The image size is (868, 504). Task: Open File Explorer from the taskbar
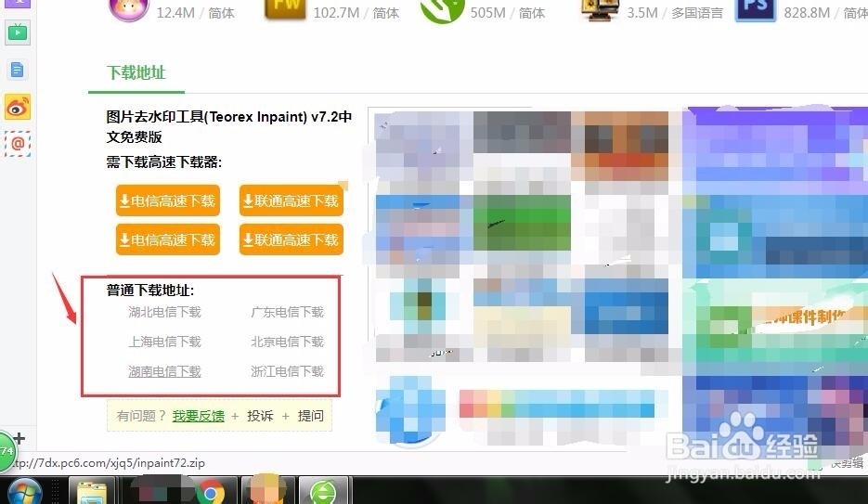click(91, 492)
